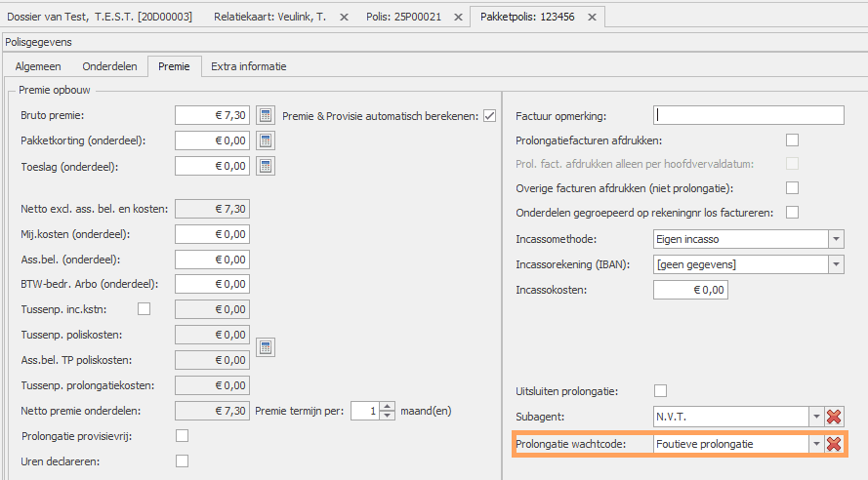The image size is (868, 480).
Task: Open Prolongatie wachtcode dropdown arrow
Action: [x=816, y=444]
